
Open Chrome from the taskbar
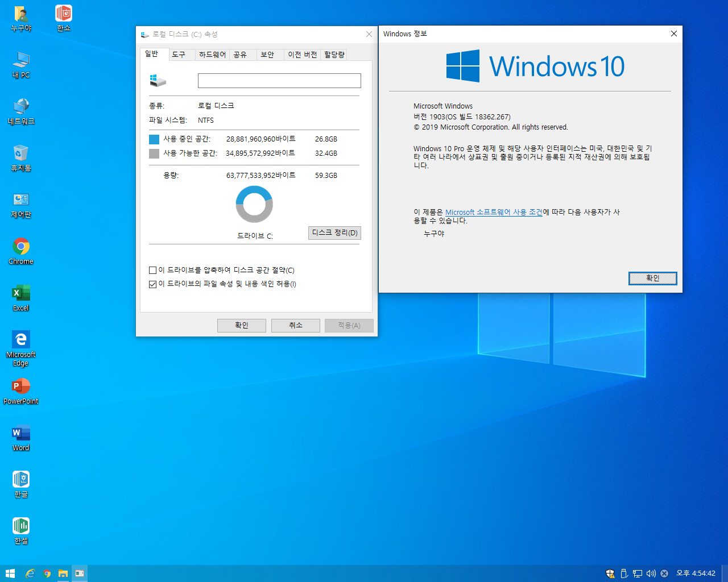point(47,573)
